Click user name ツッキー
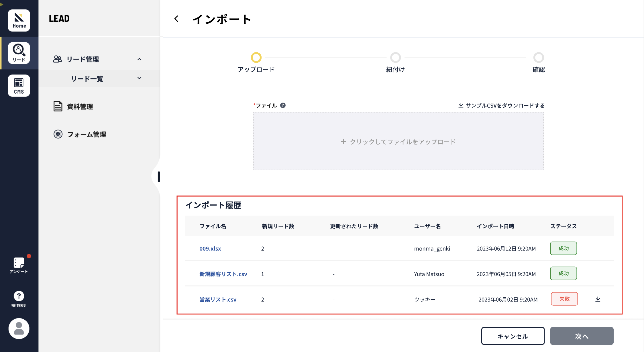644x352 pixels. (x=425, y=299)
